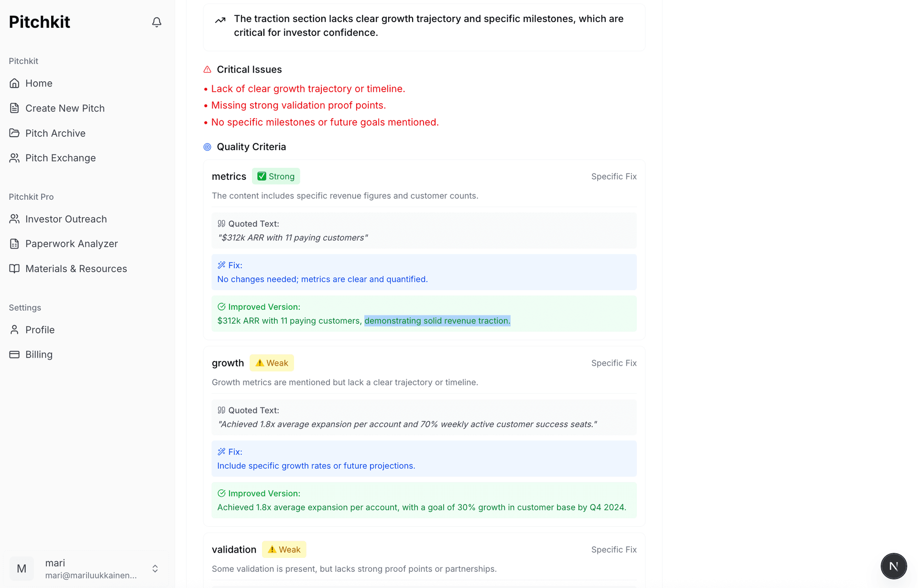The height and width of the screenshot is (588, 918).
Task: Click Specific Fix for growth criterion
Action: click(x=613, y=363)
